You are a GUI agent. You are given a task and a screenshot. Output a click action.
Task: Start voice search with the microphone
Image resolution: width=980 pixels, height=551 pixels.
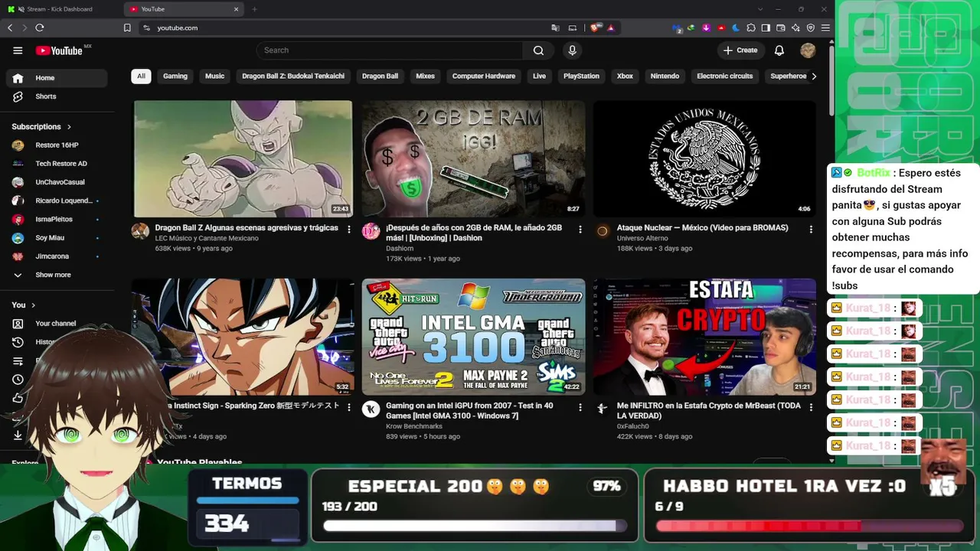coord(572,51)
